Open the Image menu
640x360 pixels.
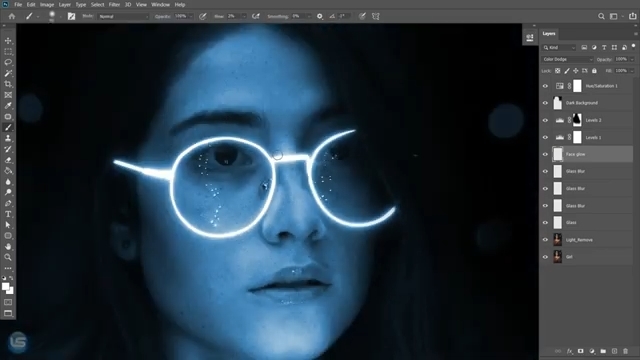click(x=47, y=4)
